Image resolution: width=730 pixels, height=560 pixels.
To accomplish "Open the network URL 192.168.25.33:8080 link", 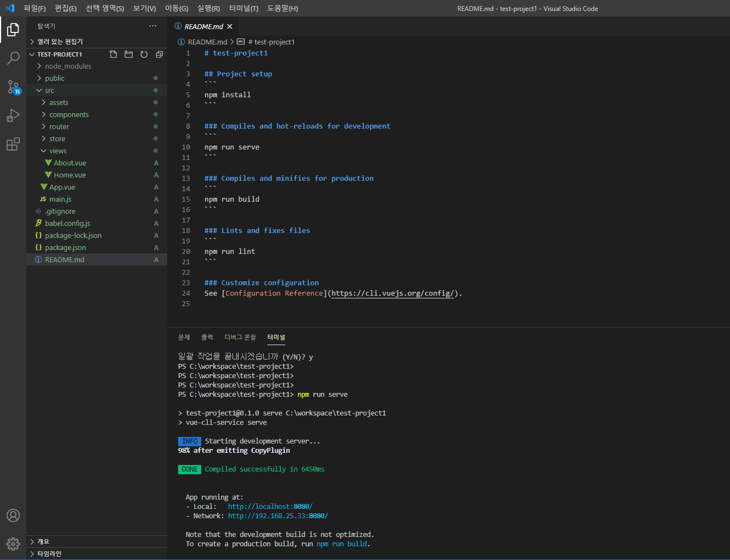I will [x=278, y=516].
